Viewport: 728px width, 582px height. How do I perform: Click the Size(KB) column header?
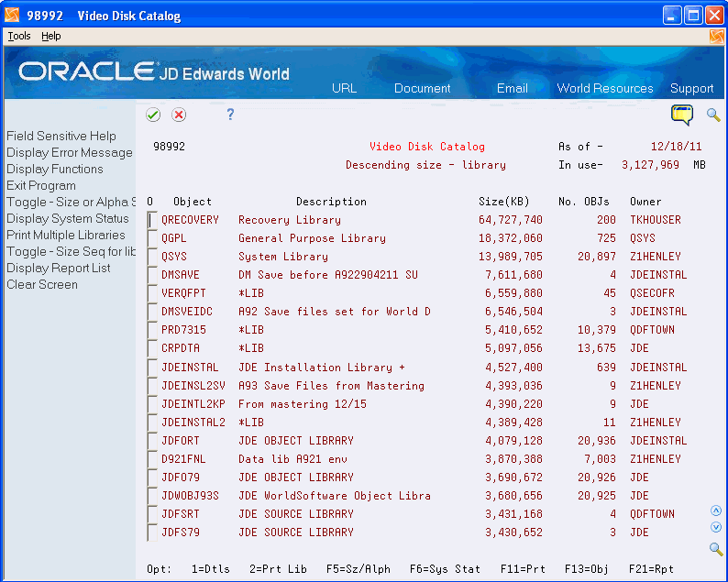[x=503, y=202]
